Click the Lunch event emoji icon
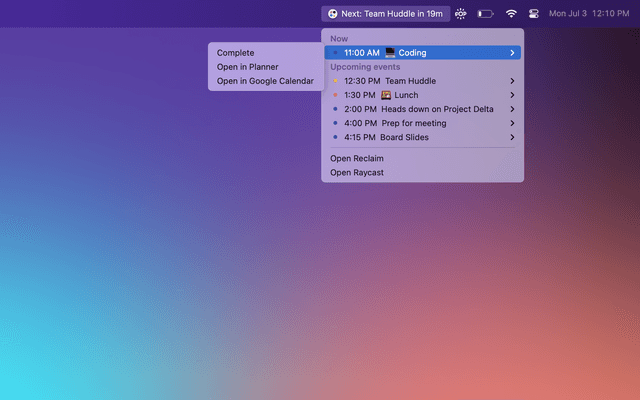The image size is (640, 400). 386,95
